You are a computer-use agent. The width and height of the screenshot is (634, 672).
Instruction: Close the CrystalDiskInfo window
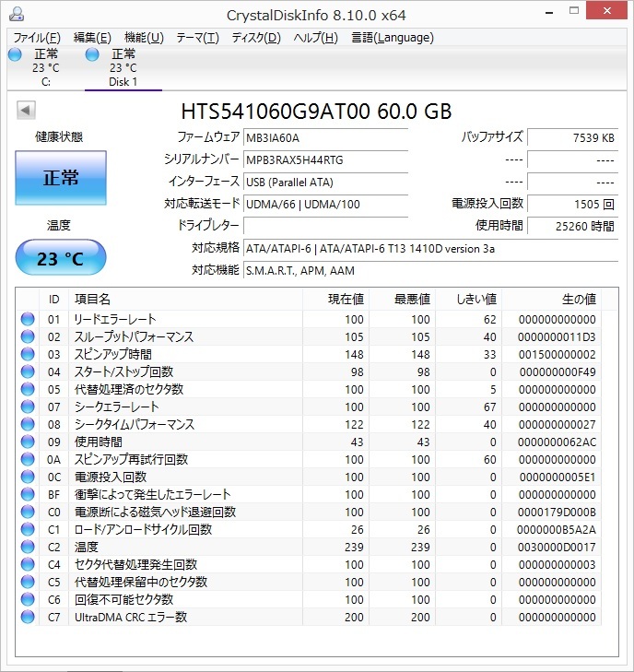click(x=607, y=11)
